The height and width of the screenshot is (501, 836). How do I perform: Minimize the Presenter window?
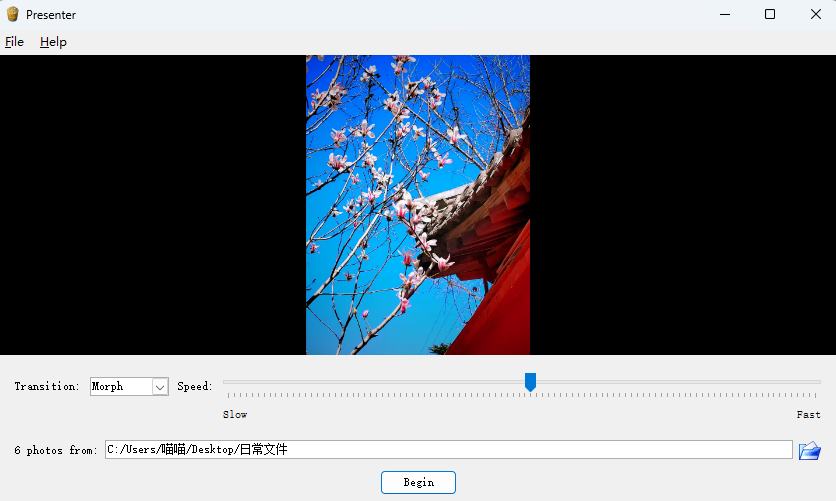[723, 14]
